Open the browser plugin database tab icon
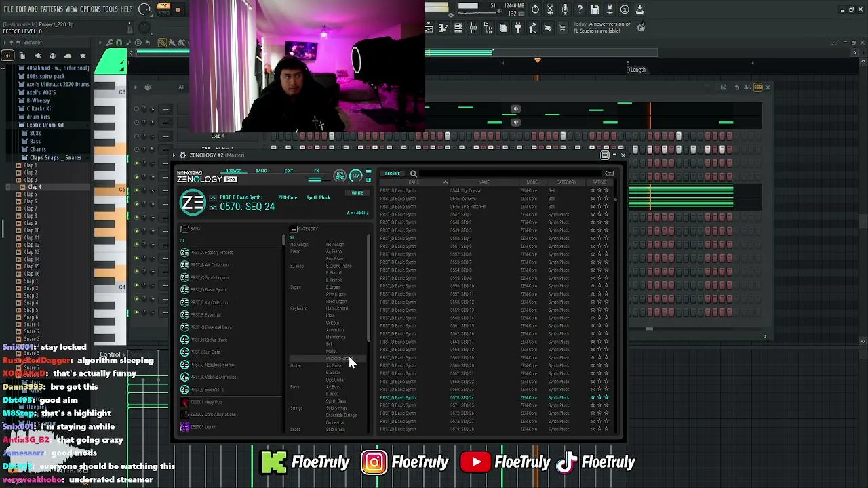The image size is (868, 488). pyautogui.click(x=37, y=56)
